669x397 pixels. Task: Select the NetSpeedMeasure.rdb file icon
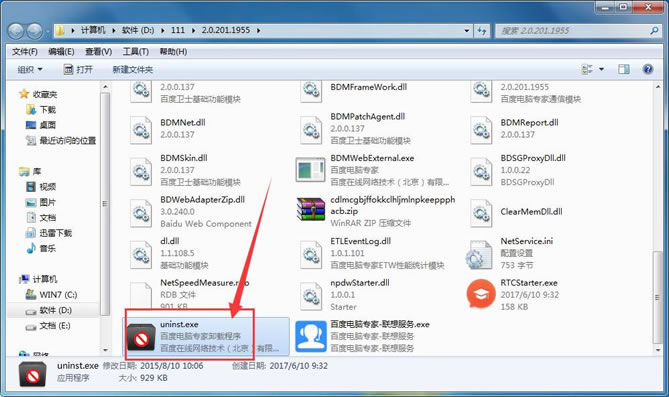141,295
